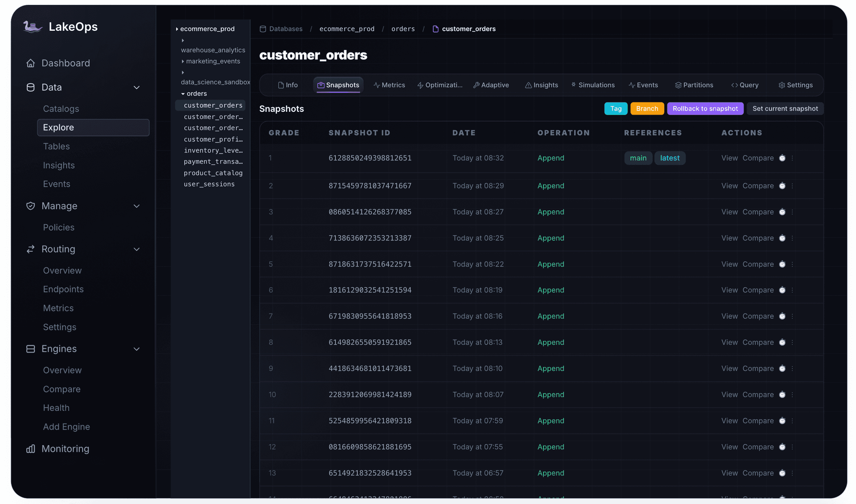Switch to the Info tab

pyautogui.click(x=288, y=85)
